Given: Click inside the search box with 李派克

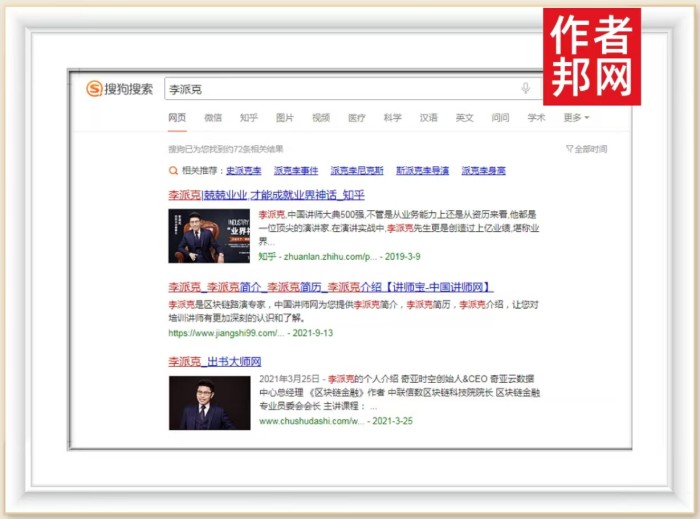Looking at the screenshot, I should pyautogui.click(x=340, y=89).
